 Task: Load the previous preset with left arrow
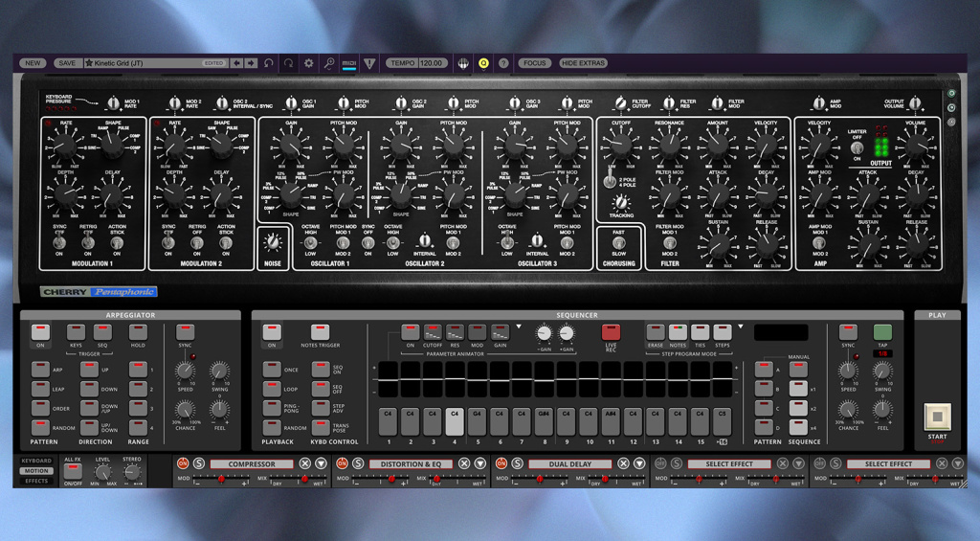click(237, 63)
